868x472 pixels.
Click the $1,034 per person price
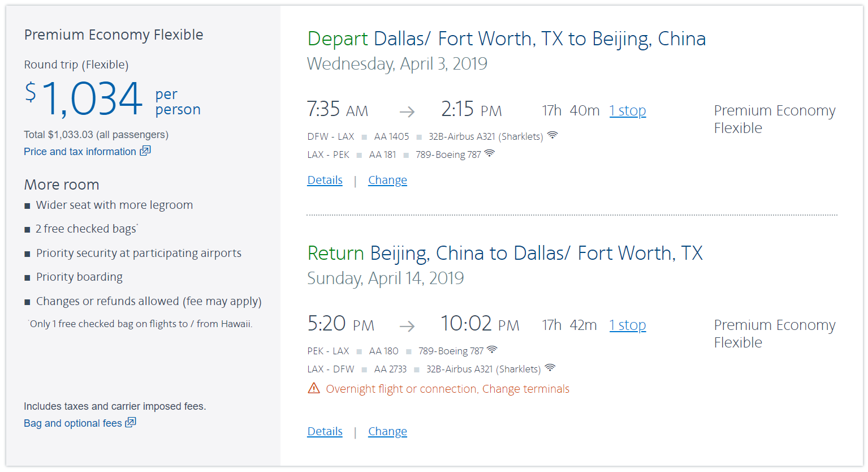[x=93, y=98]
